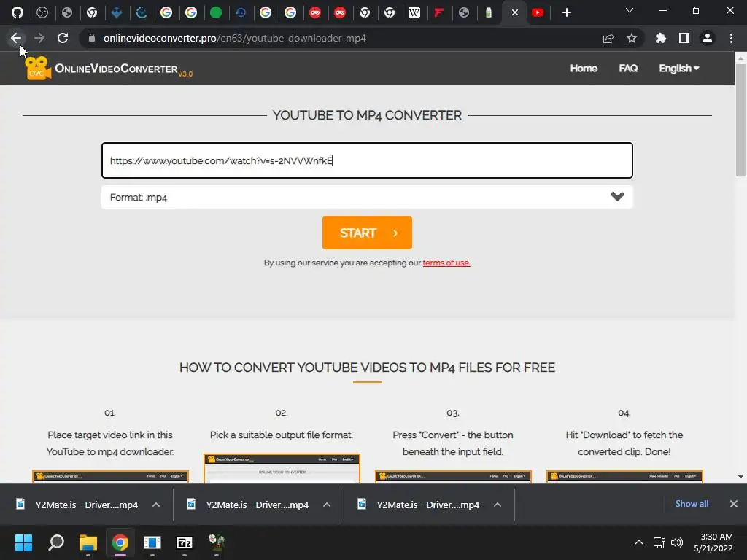Click the padlock site info icon

pyautogui.click(x=91, y=38)
